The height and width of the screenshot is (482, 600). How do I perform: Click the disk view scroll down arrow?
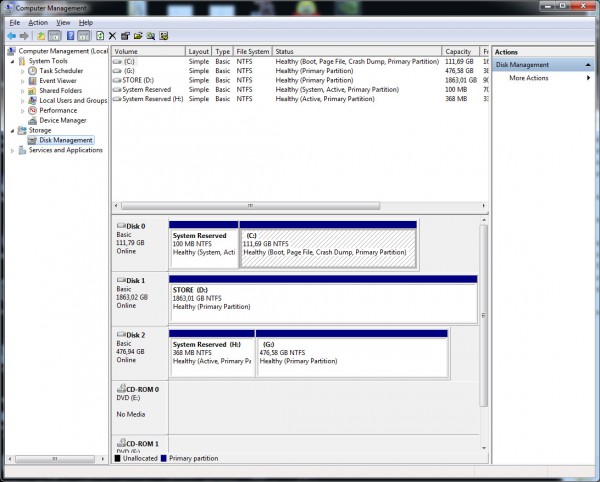(x=484, y=448)
